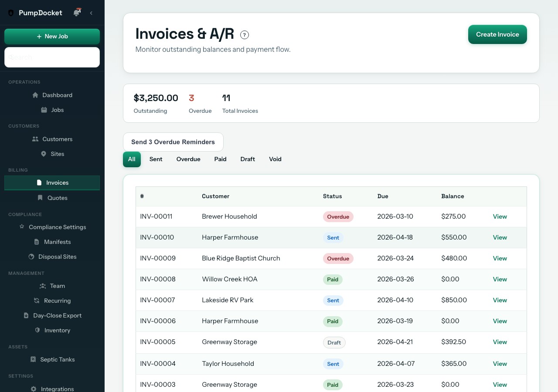
Task: Click the Recurring schedule icon
Action: tap(36, 301)
